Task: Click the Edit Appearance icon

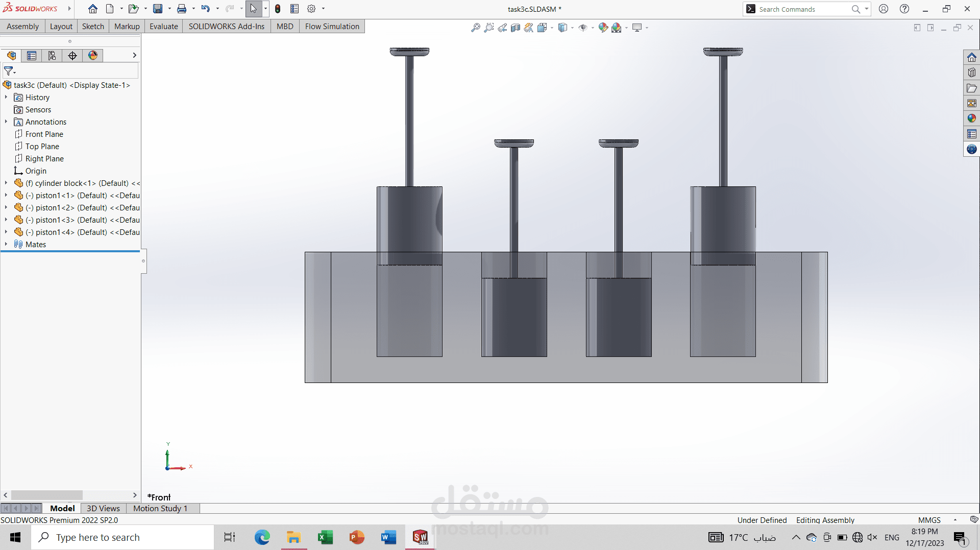Action: [603, 28]
